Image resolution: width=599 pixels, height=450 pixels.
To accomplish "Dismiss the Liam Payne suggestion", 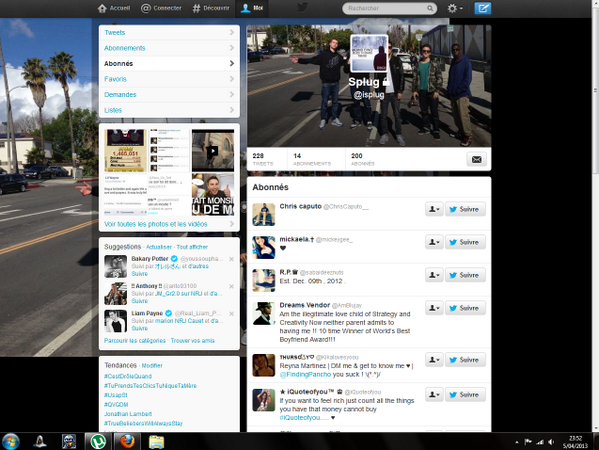I will (232, 314).
